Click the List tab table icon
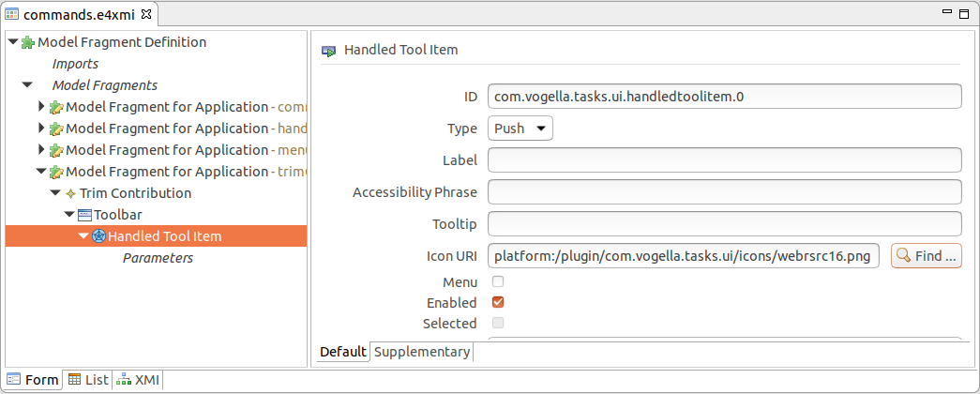 coord(74,379)
